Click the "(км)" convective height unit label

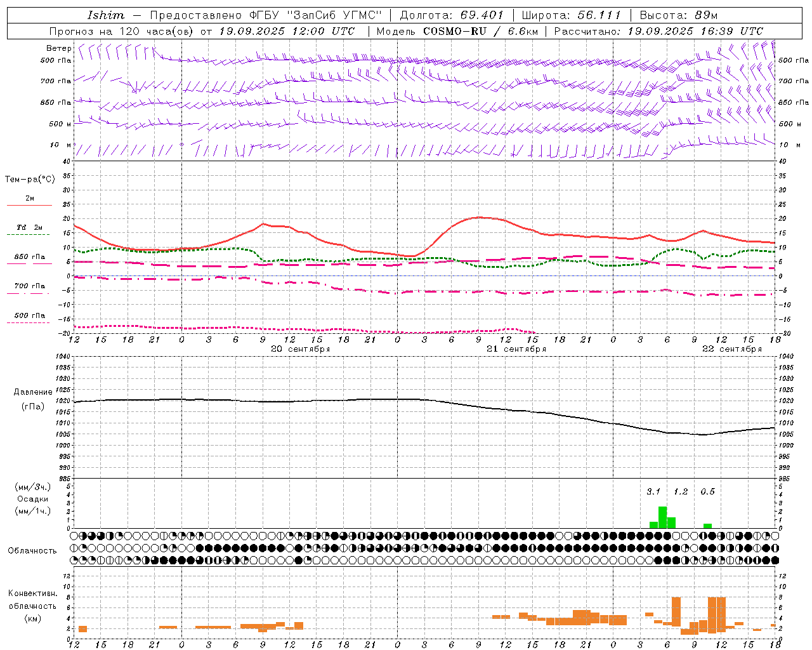[32, 618]
